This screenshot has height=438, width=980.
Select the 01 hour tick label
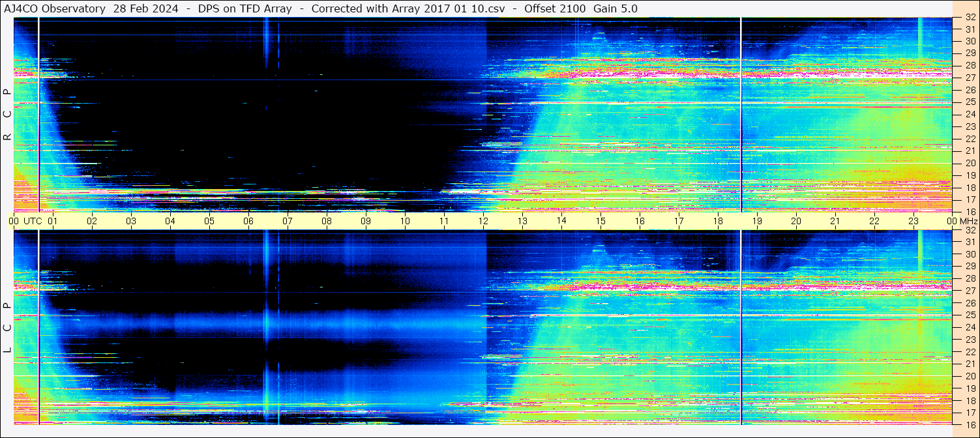(x=53, y=221)
